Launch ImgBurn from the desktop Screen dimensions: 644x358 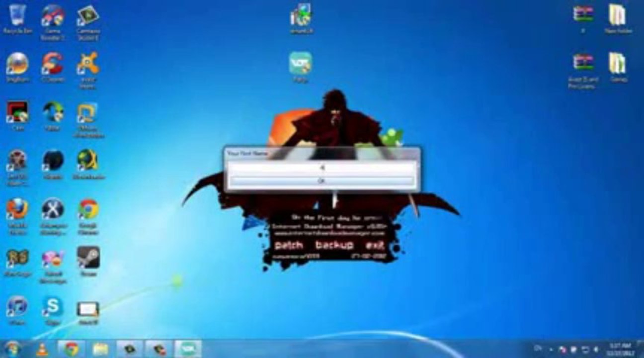17,67
